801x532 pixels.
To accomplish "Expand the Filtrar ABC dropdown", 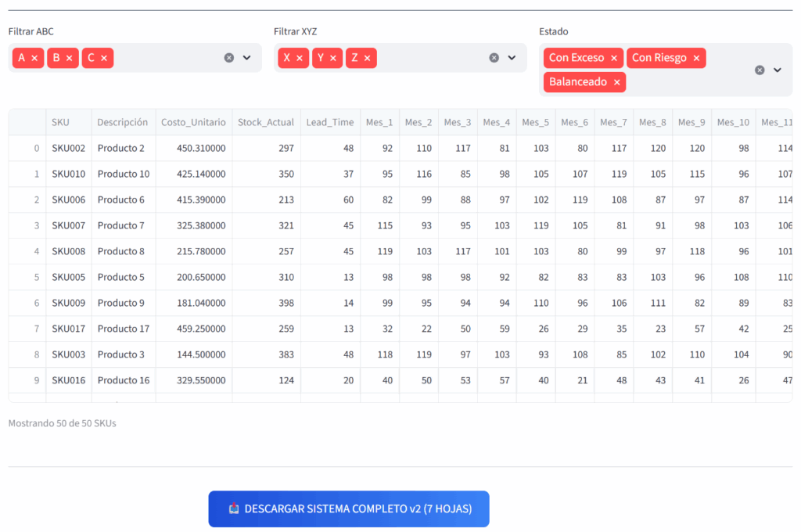I will 246,58.
